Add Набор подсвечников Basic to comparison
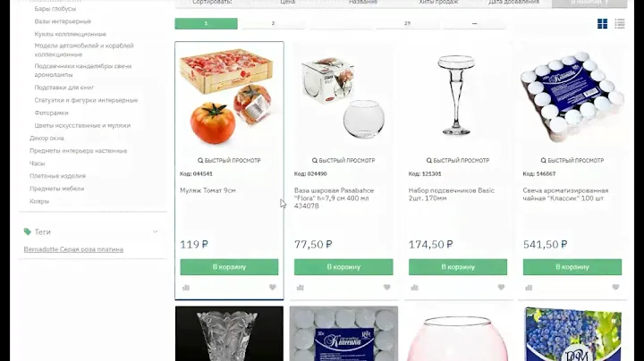This screenshot has height=361, width=644. tap(414, 288)
